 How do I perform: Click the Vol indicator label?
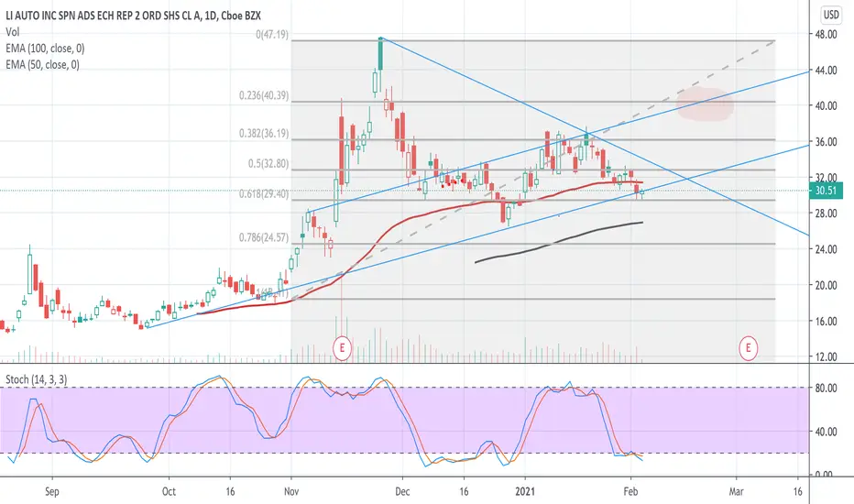[13, 32]
